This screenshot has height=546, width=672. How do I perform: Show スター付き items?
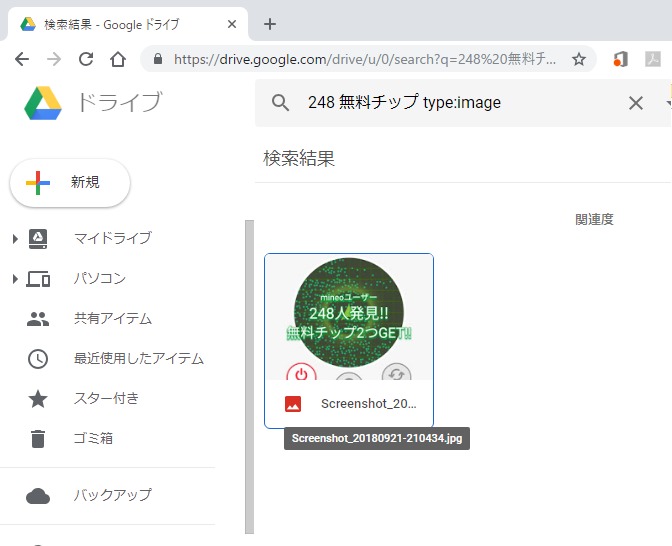(106, 399)
